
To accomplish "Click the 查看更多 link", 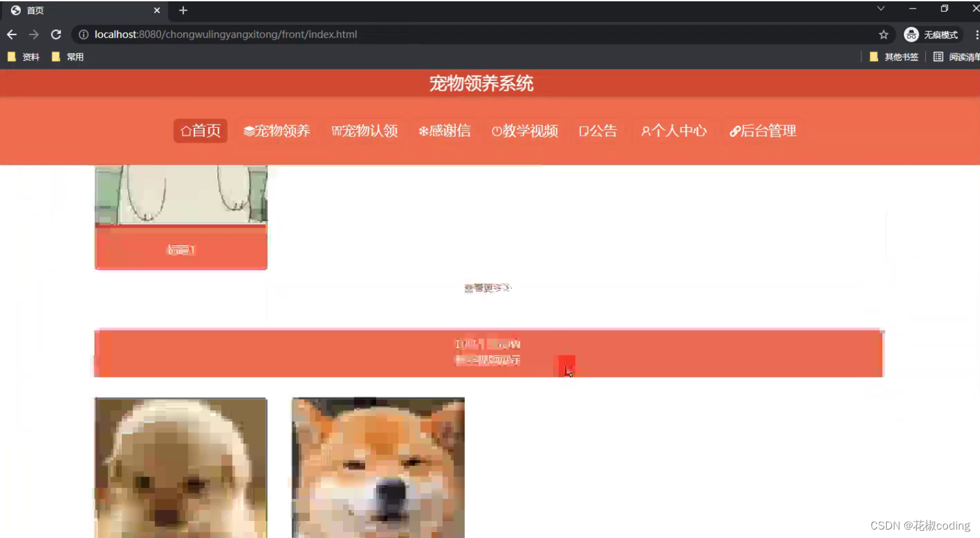I will (x=487, y=288).
